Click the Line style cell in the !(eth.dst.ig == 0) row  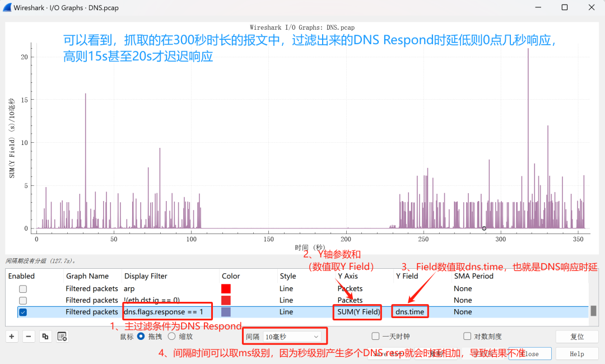pyautogui.click(x=287, y=300)
